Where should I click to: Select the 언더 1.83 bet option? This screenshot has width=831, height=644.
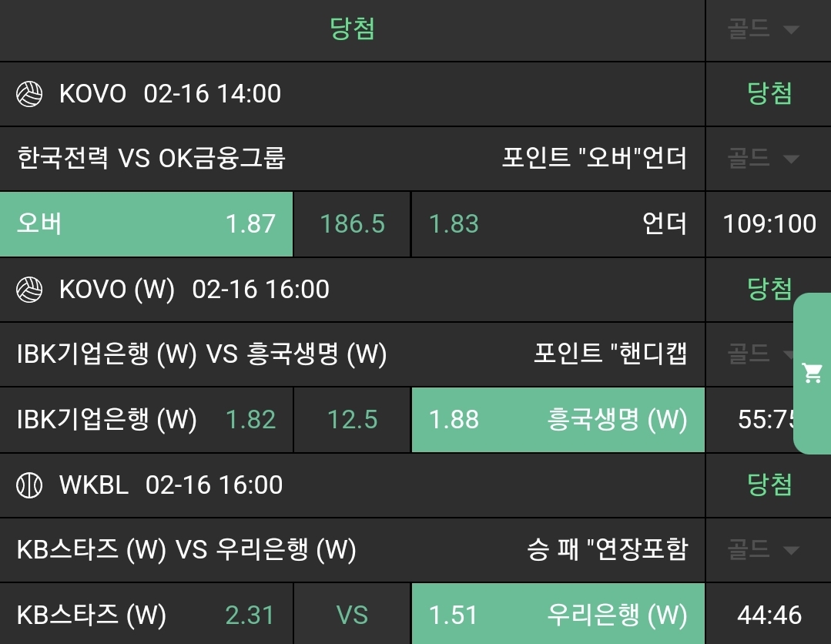point(558,224)
